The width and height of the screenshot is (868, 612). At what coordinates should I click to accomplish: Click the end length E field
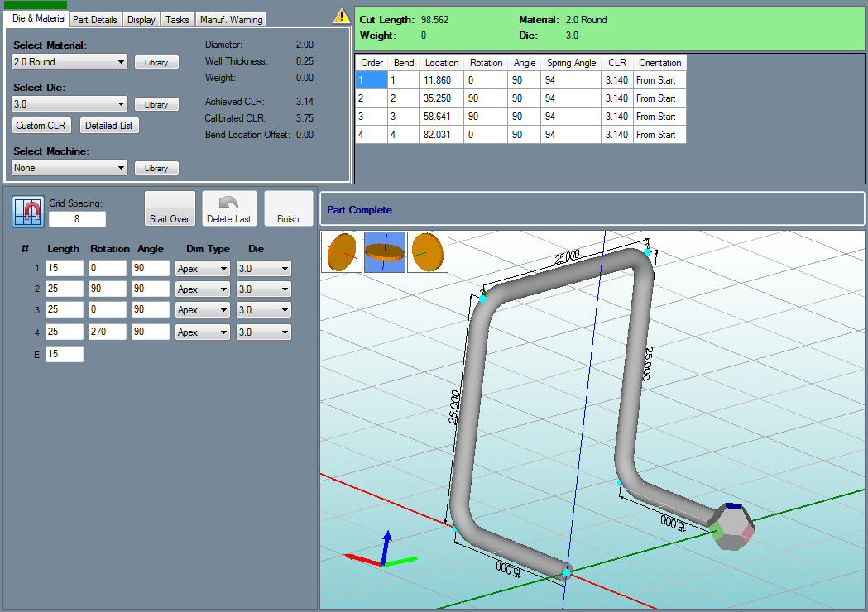65,354
